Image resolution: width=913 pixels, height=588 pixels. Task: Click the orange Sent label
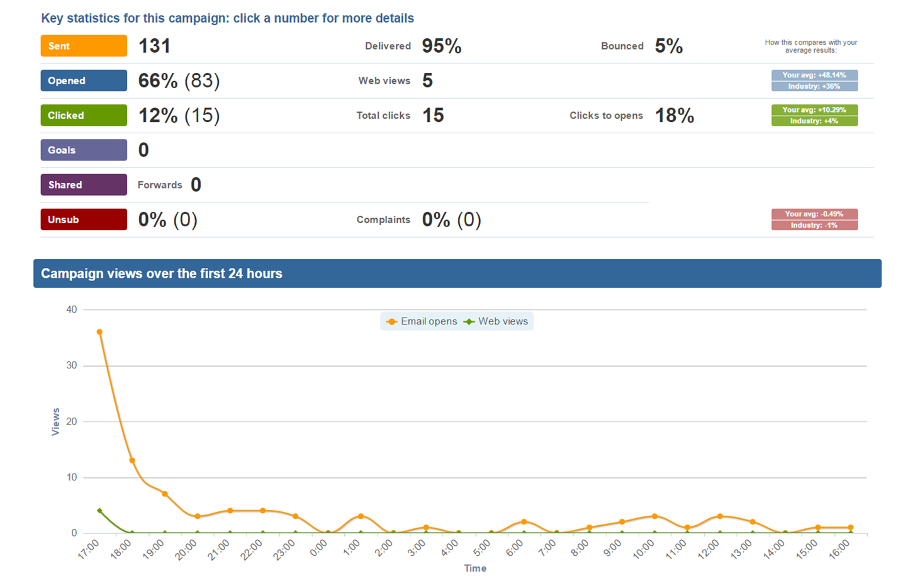tap(84, 46)
